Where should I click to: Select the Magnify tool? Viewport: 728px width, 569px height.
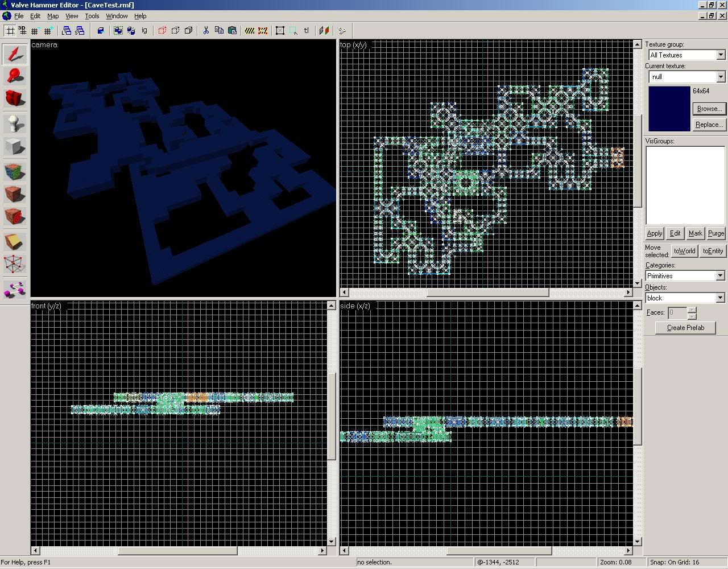click(15, 76)
